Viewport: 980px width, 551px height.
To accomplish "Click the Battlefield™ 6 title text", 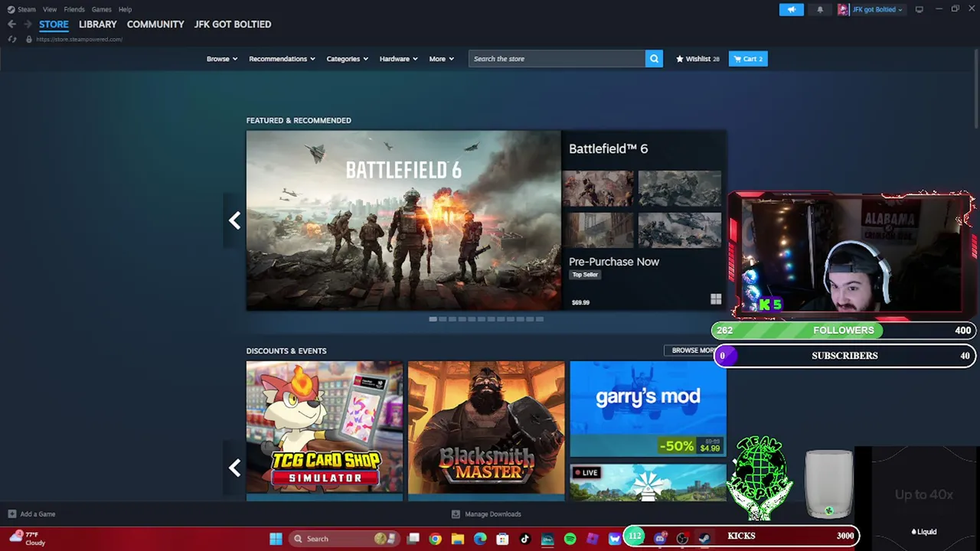I will [x=608, y=148].
